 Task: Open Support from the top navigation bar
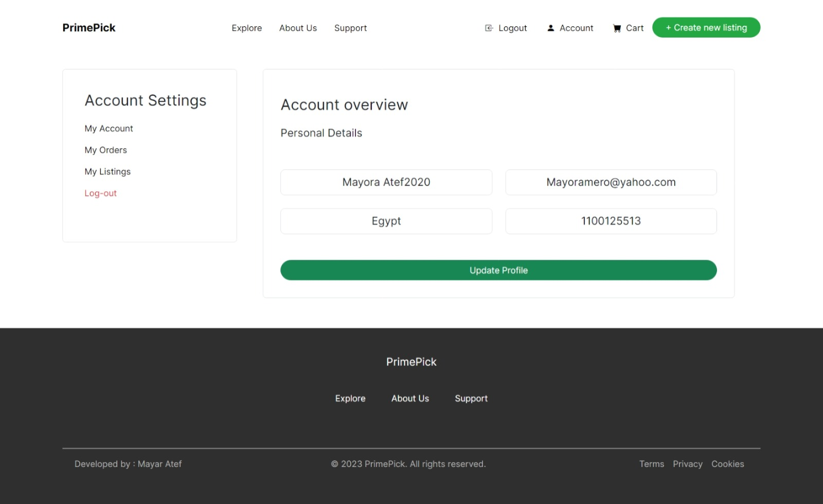[350, 28]
